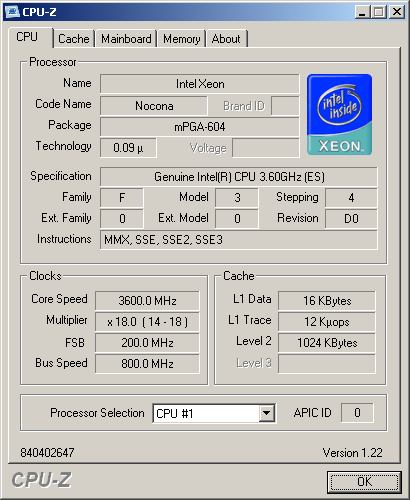
Task: Click the CPU #1 combo box field
Action: (214, 413)
